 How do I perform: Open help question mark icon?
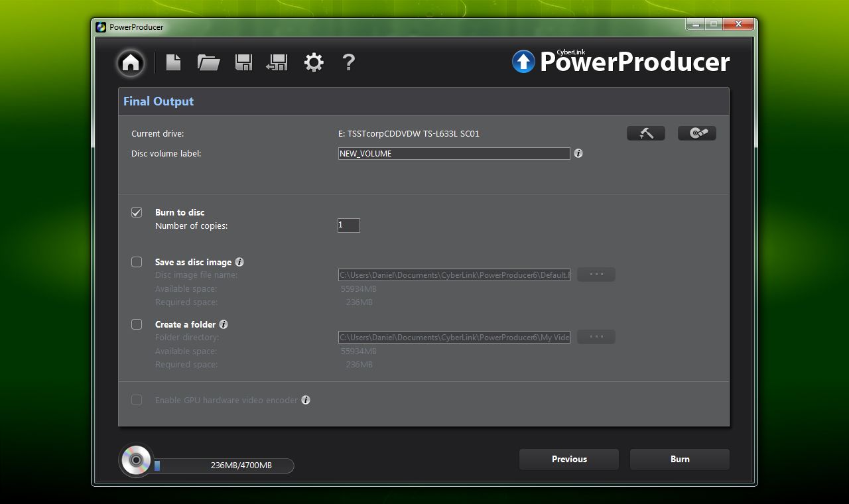pos(349,62)
